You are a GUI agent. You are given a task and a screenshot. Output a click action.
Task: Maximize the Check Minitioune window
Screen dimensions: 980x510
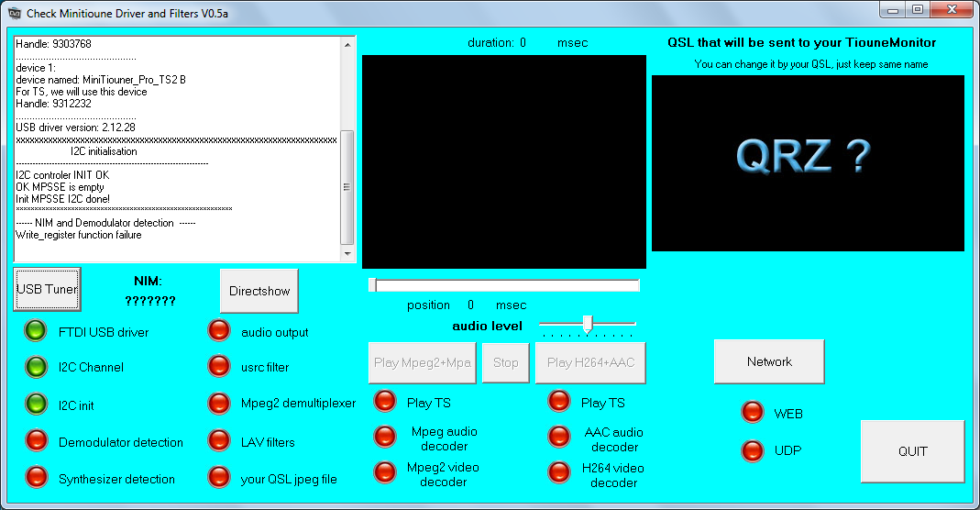(x=918, y=9)
